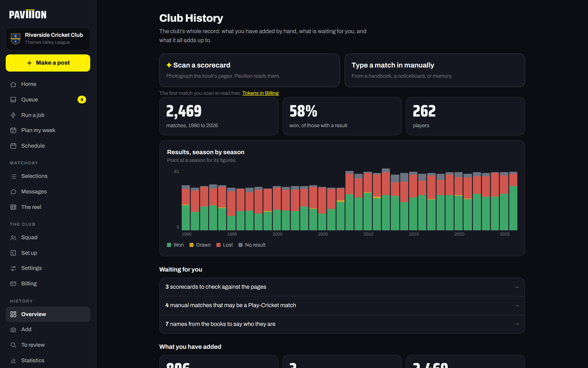588x368 pixels.
Task: Click the 262 players stat card
Action: [465, 116]
